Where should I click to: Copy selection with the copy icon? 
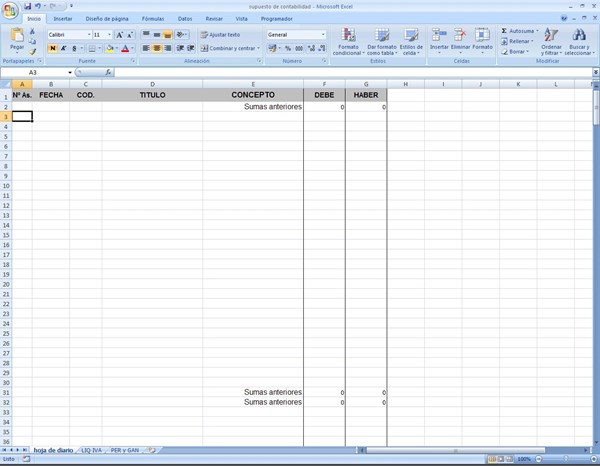(x=33, y=41)
